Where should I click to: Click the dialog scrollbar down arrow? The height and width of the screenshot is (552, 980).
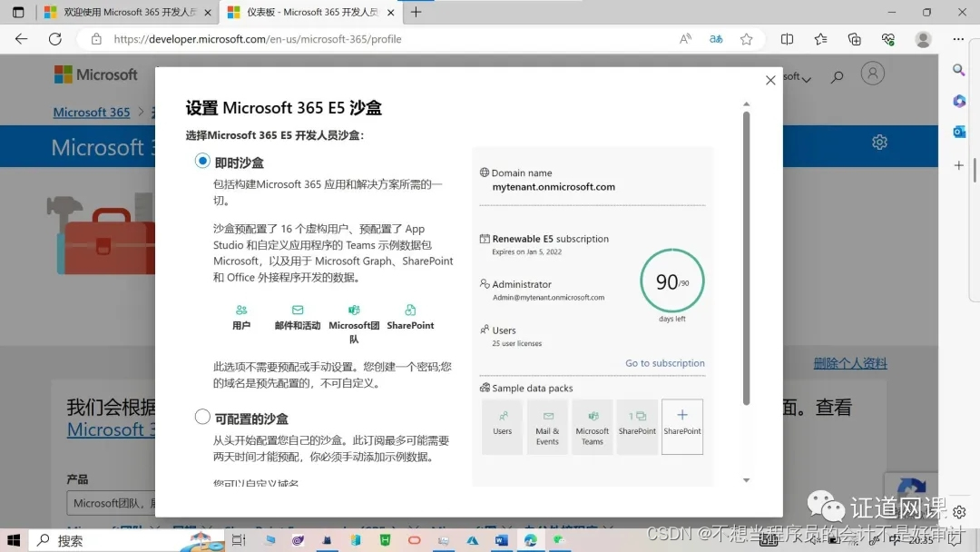(746, 480)
